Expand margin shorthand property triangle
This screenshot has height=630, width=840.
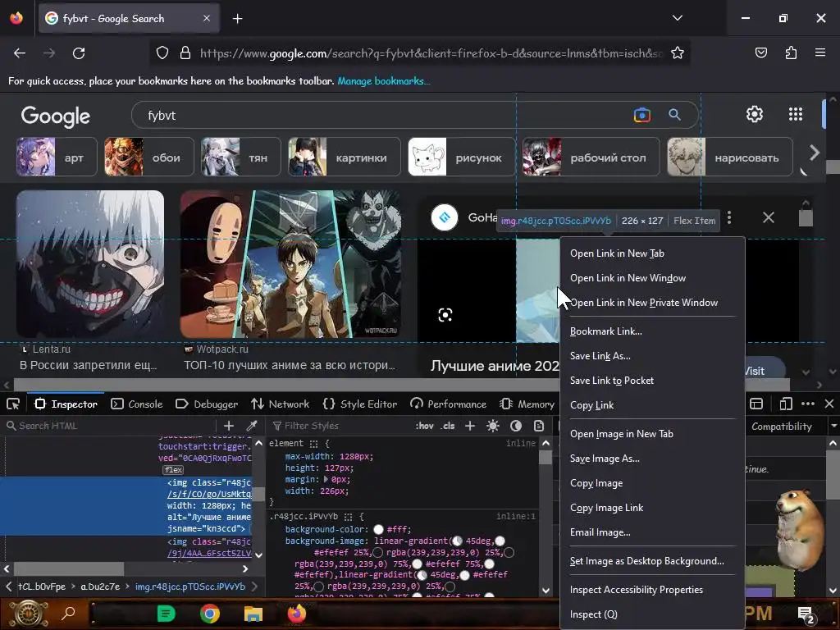pyautogui.click(x=326, y=479)
